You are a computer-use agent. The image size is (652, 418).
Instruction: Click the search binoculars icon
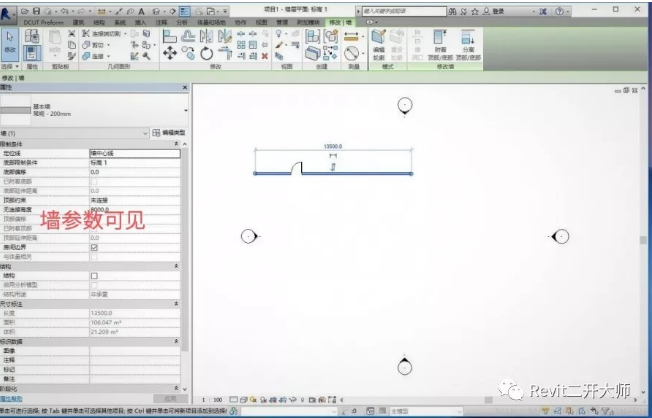click(452, 12)
